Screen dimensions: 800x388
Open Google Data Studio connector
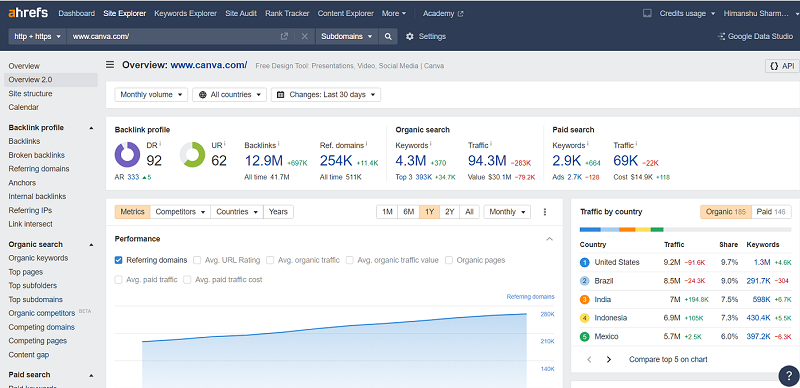coord(755,36)
